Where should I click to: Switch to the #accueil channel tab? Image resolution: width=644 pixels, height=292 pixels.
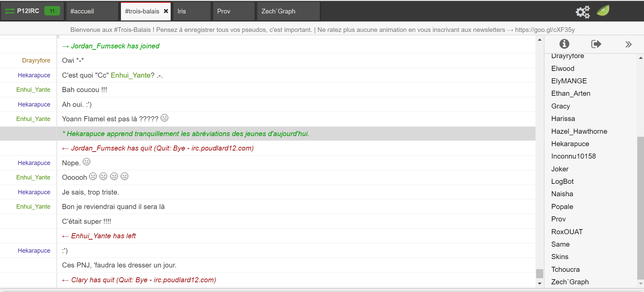tap(92, 11)
